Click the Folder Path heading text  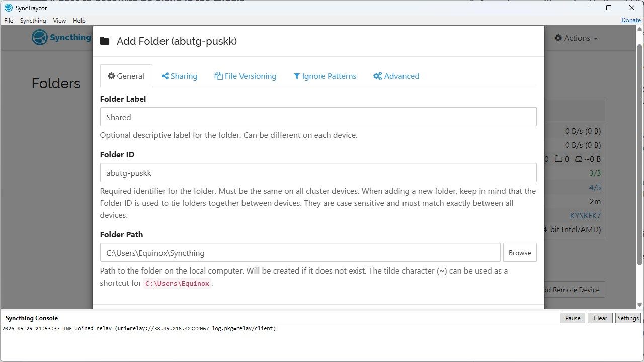pos(121,235)
